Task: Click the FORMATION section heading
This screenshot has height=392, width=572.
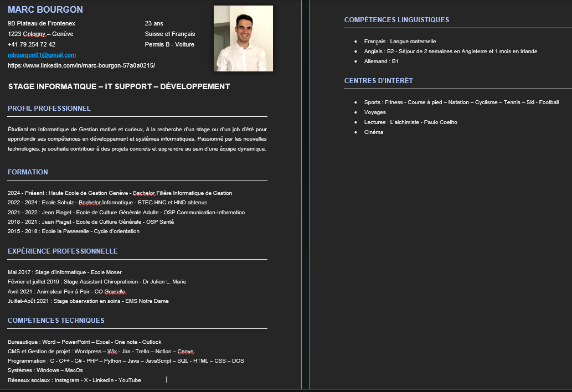Action: [28, 172]
